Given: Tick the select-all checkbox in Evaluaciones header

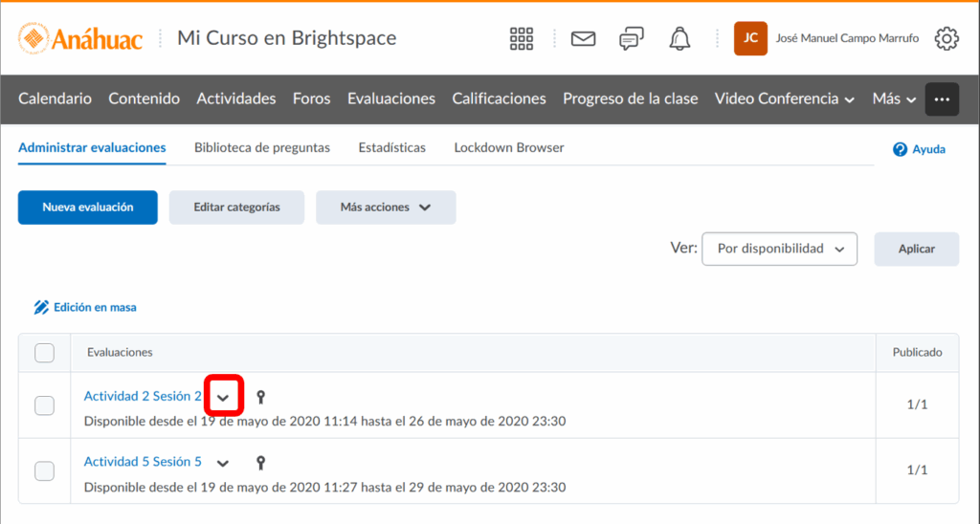Looking at the screenshot, I should [x=45, y=353].
